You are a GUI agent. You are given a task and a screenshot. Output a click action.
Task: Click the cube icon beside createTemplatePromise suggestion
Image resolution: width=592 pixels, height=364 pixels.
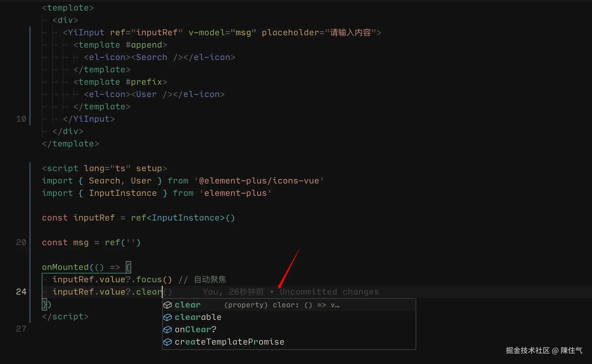167,342
